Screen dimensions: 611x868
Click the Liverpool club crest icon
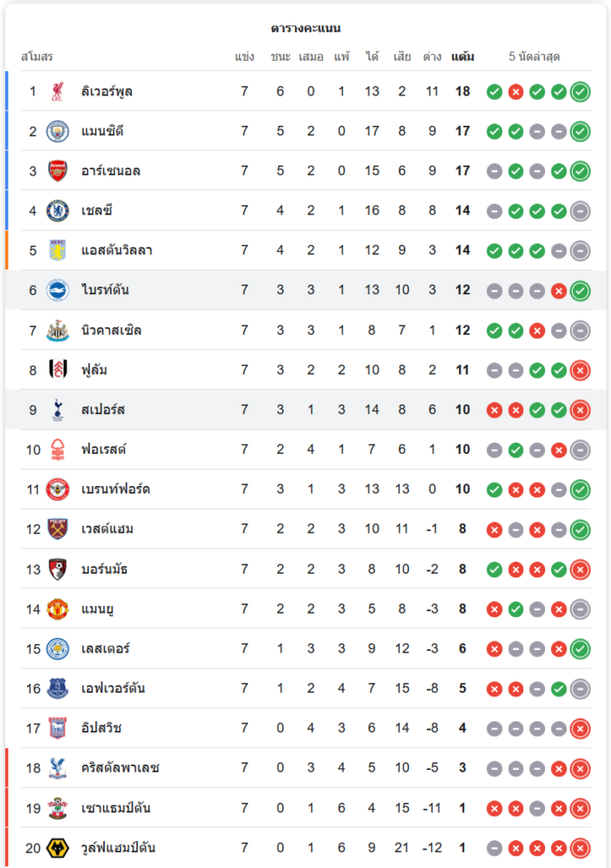(58, 91)
